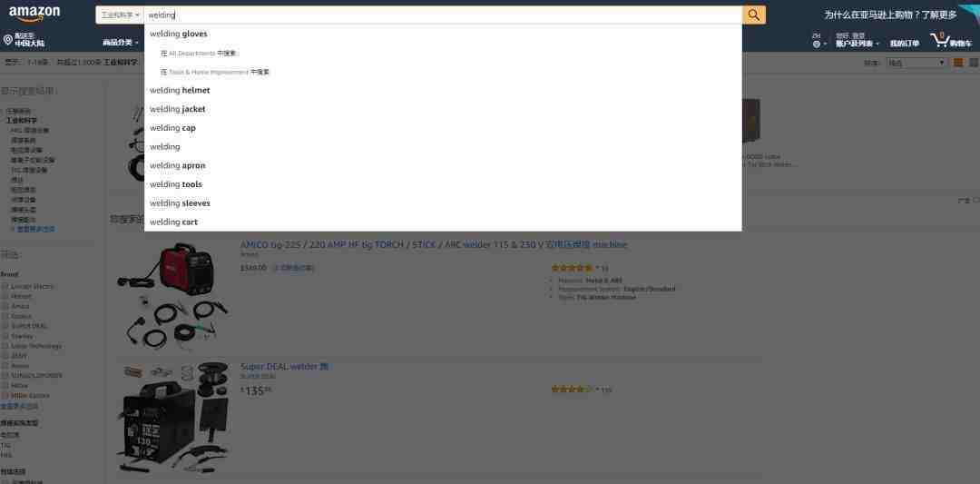Image resolution: width=980 pixels, height=484 pixels.
Task: Select suggestion welding helmet
Action: pyautogui.click(x=443, y=90)
